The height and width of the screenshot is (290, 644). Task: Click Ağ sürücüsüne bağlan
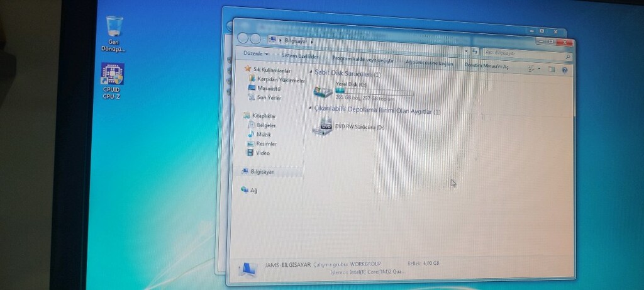(429, 63)
